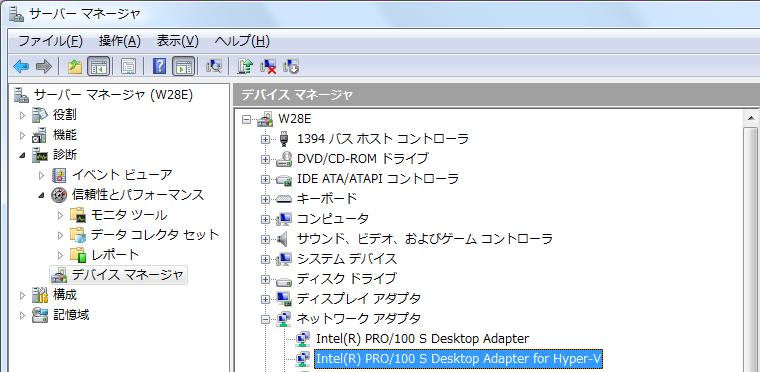Open the 表示(V) menu
This screenshot has height=372, width=760.
click(x=178, y=41)
